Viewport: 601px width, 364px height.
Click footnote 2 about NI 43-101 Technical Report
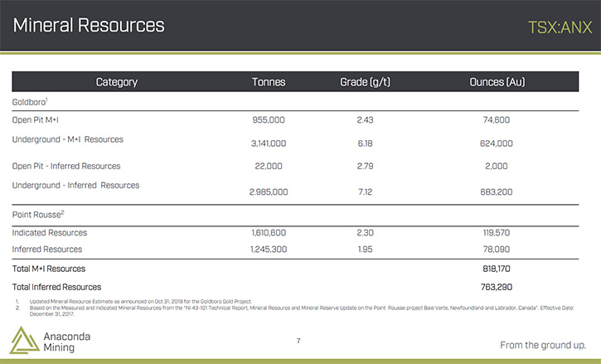[302, 311]
